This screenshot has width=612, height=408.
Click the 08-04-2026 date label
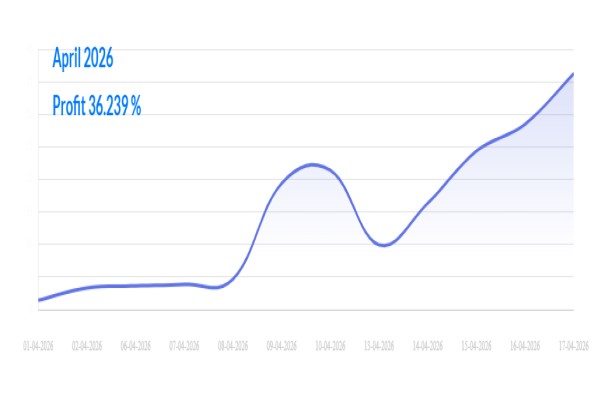tap(233, 346)
